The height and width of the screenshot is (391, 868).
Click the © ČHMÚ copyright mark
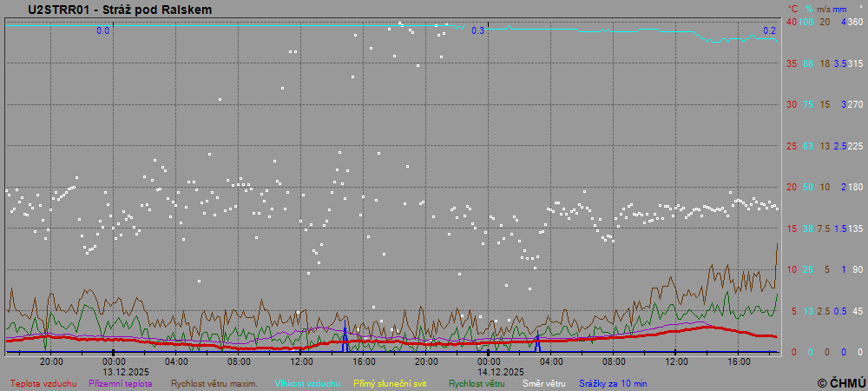[x=841, y=382]
